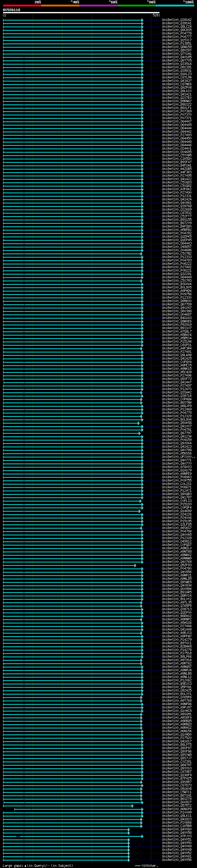Select label UniRef100_P13851
Screen dimensions: 197x868
177,43
